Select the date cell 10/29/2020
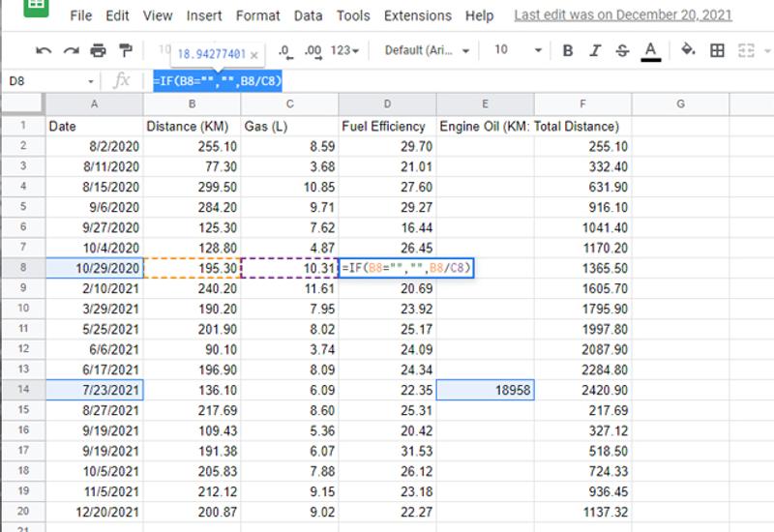This screenshot has width=774, height=532. 94,268
